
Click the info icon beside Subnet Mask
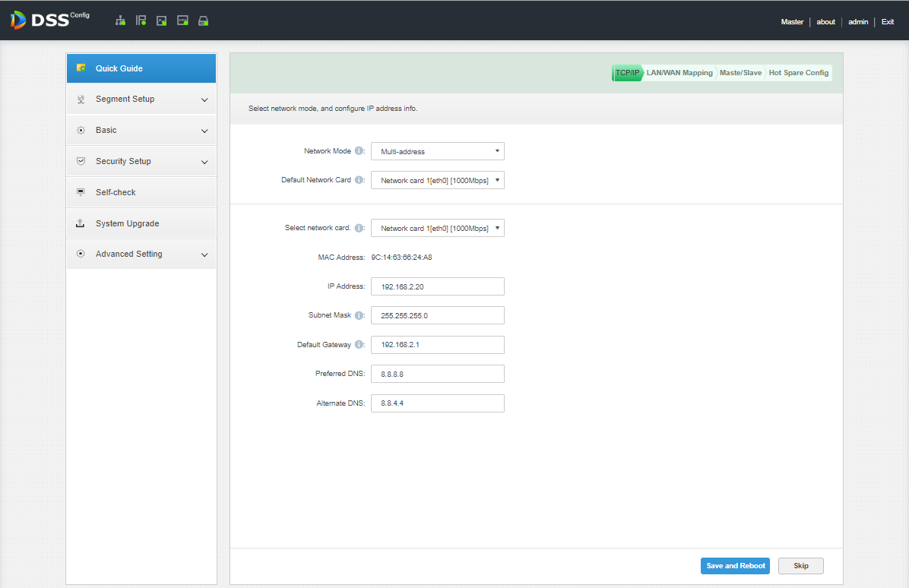359,315
